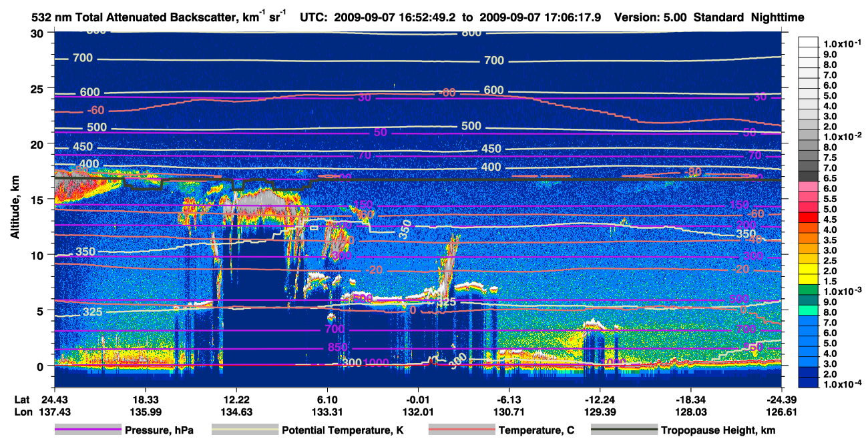Click the colorbar label '3.5'
The image size is (868, 445).
pyautogui.click(x=829, y=240)
